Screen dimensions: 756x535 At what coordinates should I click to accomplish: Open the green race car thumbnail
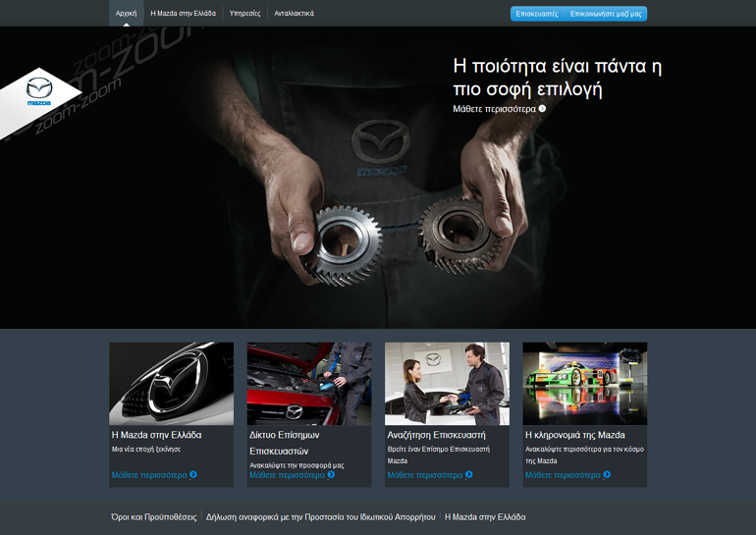click(x=584, y=383)
